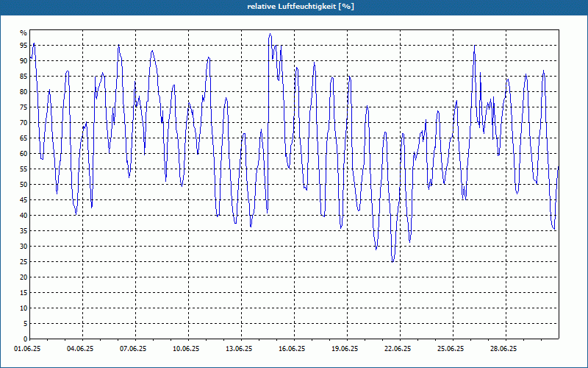Click the y-axis value 80
588x368 pixels.
[24, 91]
